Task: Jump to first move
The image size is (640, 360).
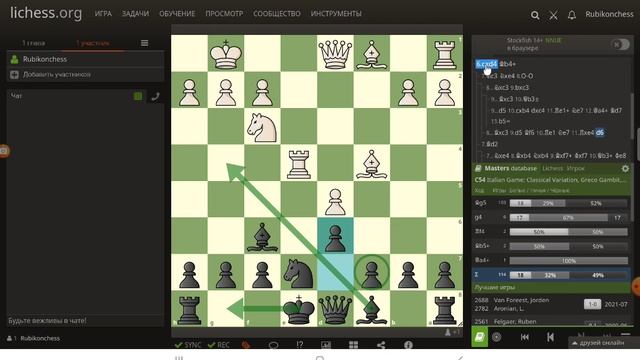Action: point(524,337)
